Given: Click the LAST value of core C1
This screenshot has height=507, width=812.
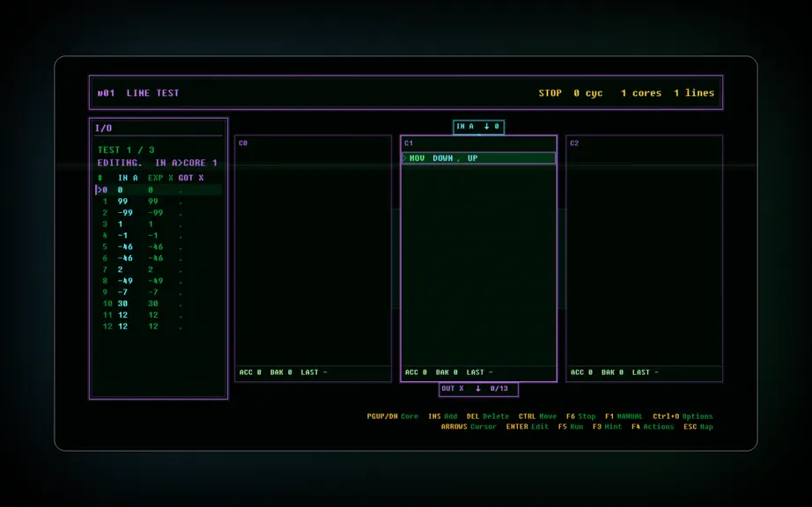Looking at the screenshot, I should [x=479, y=372].
